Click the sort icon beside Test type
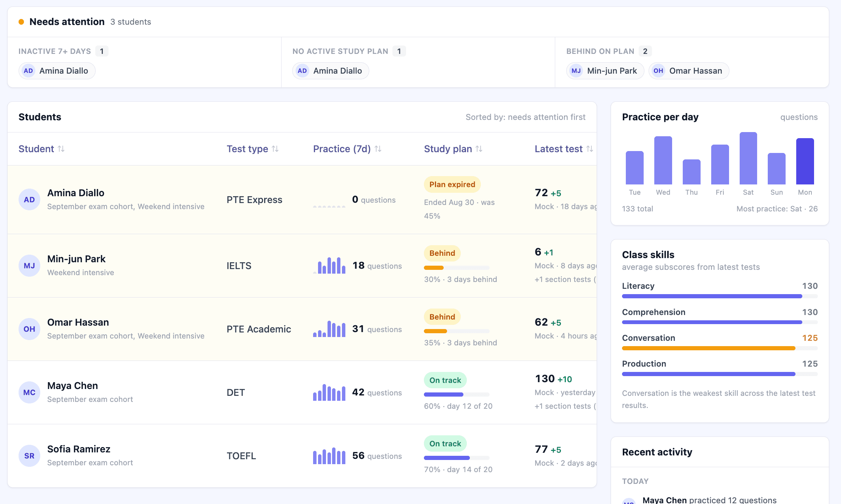The height and width of the screenshot is (504, 841). [x=275, y=149]
